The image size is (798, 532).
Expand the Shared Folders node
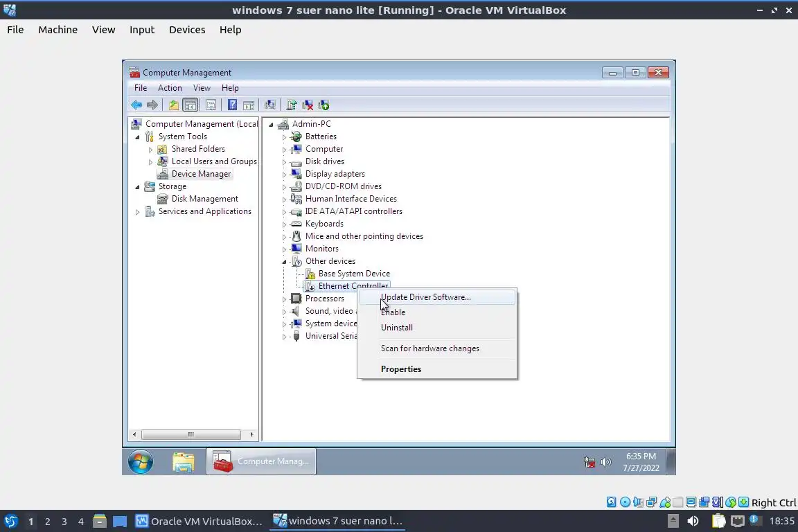(150, 150)
